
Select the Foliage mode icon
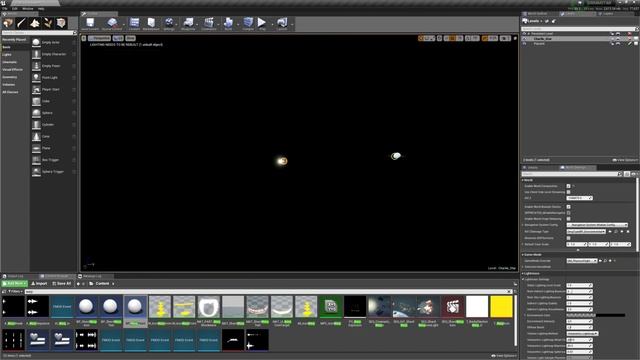coord(48,23)
